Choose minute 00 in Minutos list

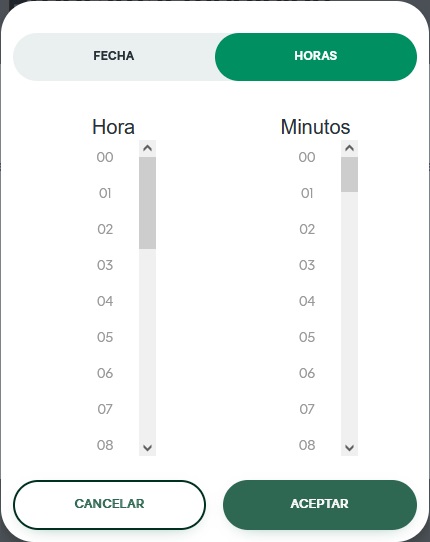[x=307, y=157]
